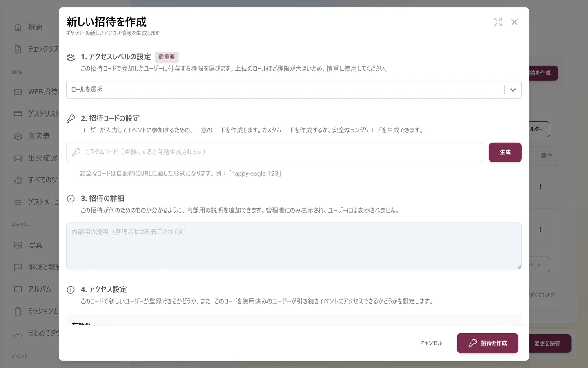
Task: Click the checklist document icon in sidebar
Action: tap(18, 49)
